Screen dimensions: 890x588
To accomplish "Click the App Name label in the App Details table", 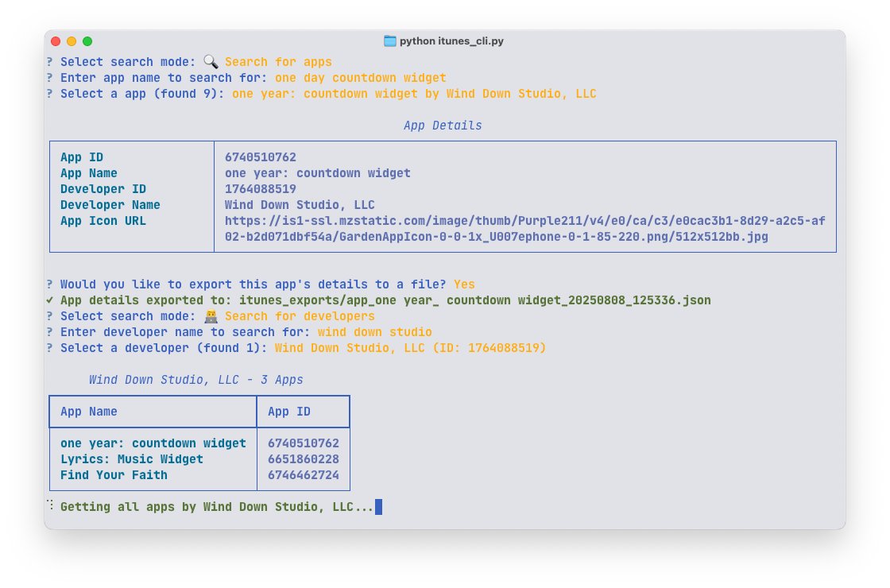I will click(89, 173).
